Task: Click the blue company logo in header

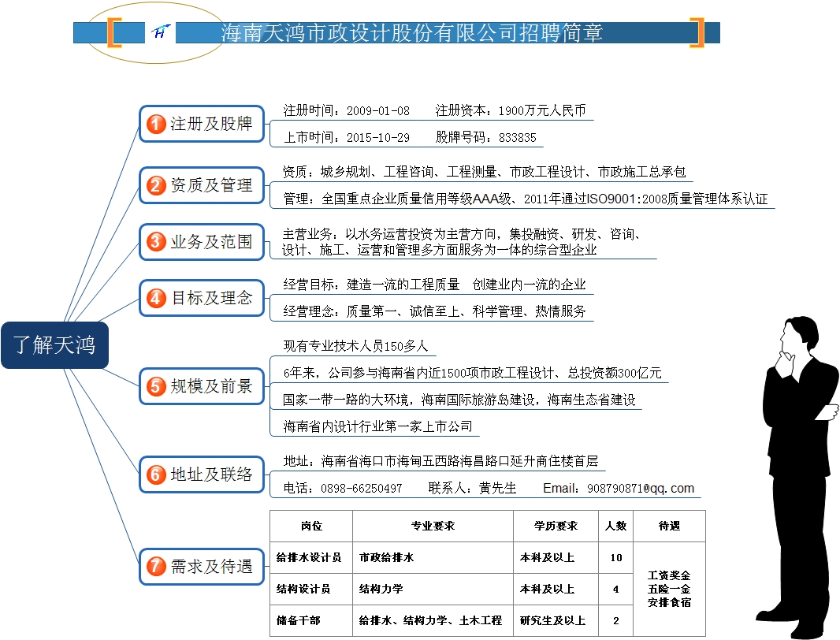Action: tap(163, 32)
